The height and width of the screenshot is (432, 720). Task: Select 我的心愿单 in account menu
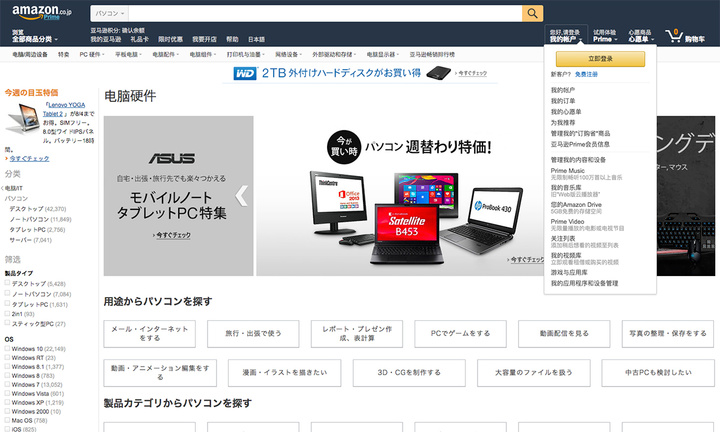point(566,112)
